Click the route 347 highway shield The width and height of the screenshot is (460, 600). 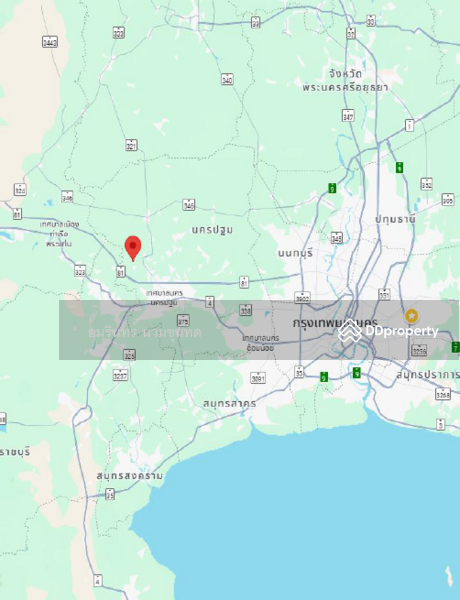point(348,115)
